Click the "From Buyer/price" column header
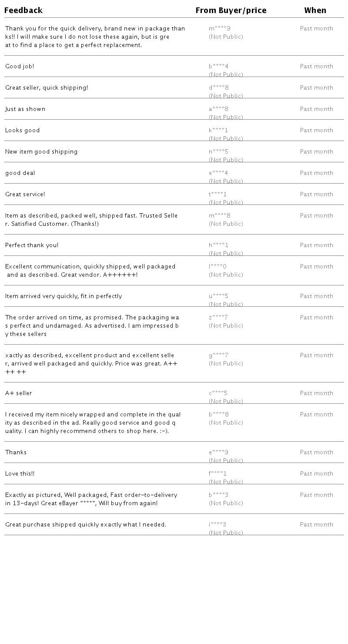The height and width of the screenshot is (644, 348). pos(231,10)
